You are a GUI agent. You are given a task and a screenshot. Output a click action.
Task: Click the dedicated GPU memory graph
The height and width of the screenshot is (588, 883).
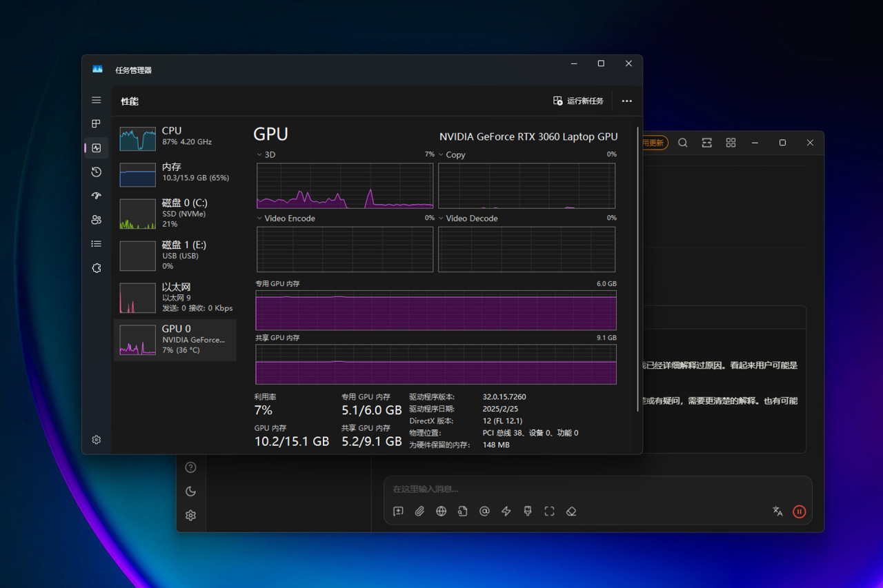[436, 310]
